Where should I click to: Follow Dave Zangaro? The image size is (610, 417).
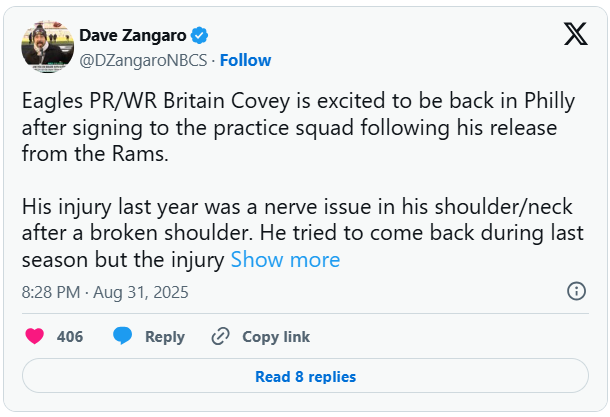pos(246,60)
